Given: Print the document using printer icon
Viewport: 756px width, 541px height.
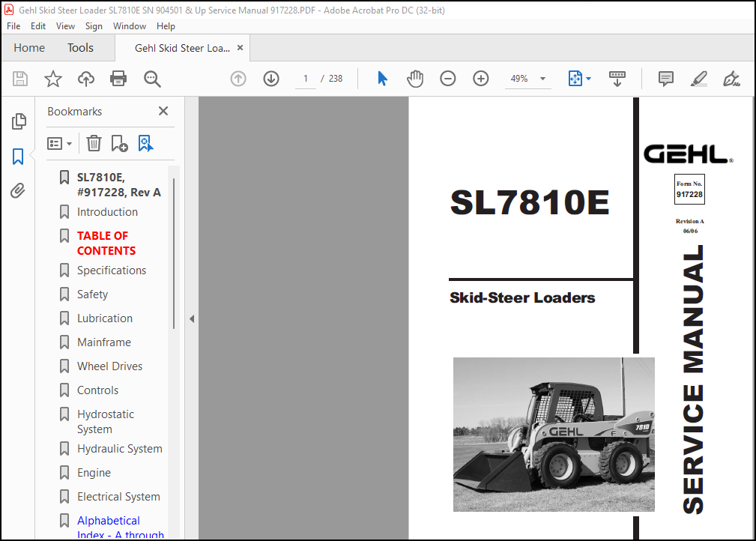Looking at the screenshot, I should coord(118,79).
